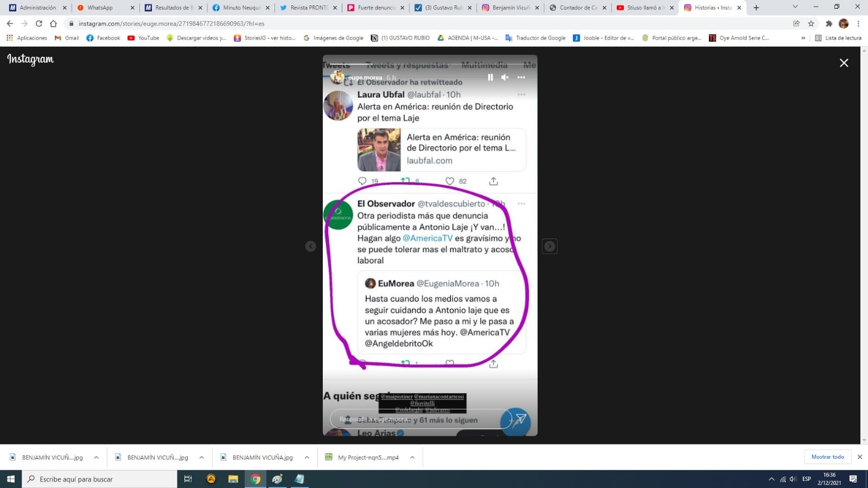The width and height of the screenshot is (868, 488).
Task: Open the YouTube bookmark
Action: (x=143, y=38)
